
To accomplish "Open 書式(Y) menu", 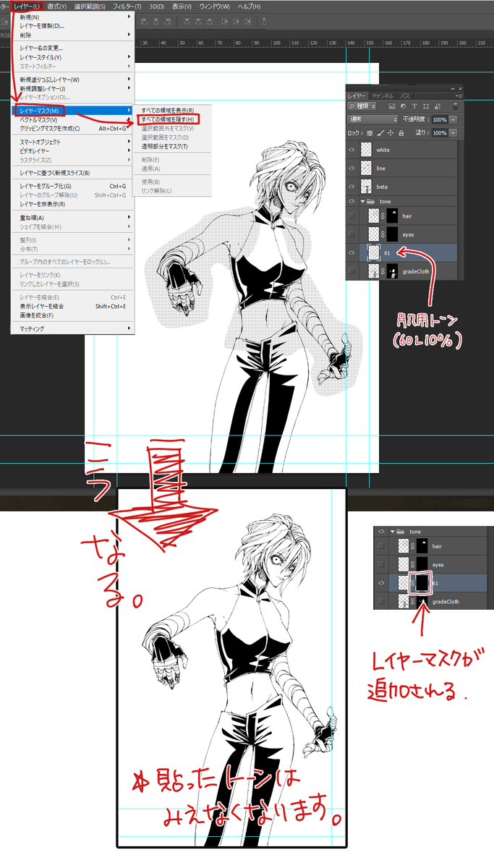I will 57,6.
